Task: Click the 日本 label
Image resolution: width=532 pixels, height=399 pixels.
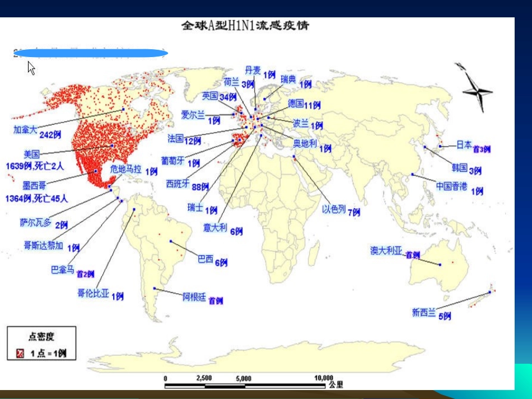Action: (x=464, y=145)
